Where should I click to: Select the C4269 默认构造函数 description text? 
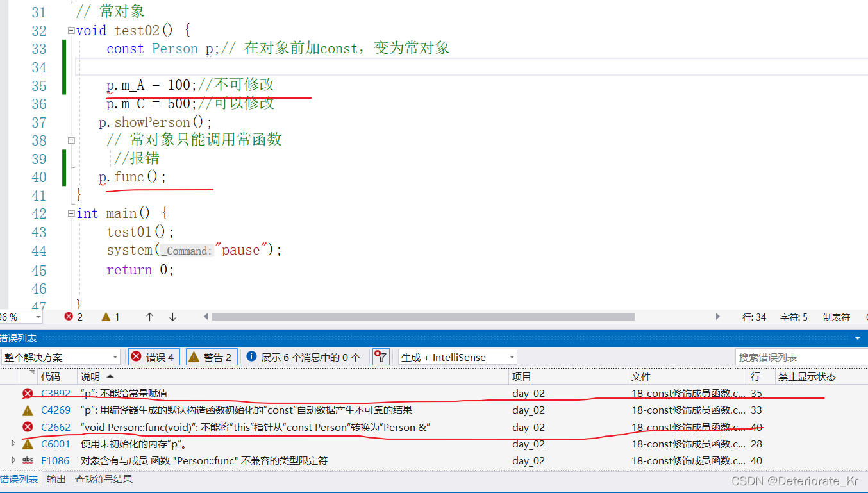(x=246, y=410)
